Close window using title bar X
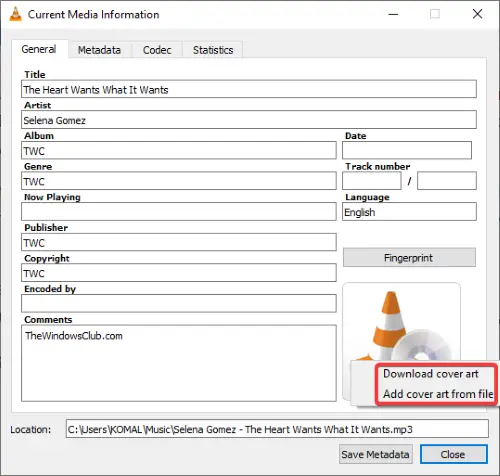500x476 pixels. pyautogui.click(x=477, y=14)
